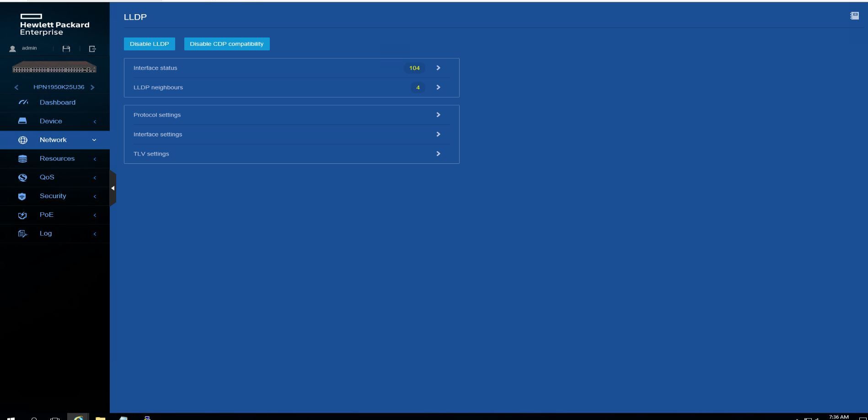This screenshot has width=868, height=420.
Task: Expand the PoE menu chevron
Action: coord(95,215)
